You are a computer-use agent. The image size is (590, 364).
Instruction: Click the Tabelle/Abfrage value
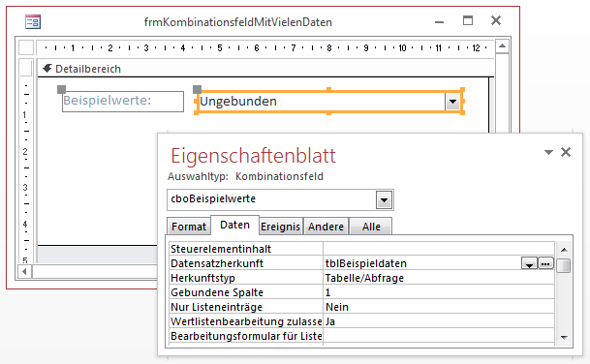(x=439, y=278)
